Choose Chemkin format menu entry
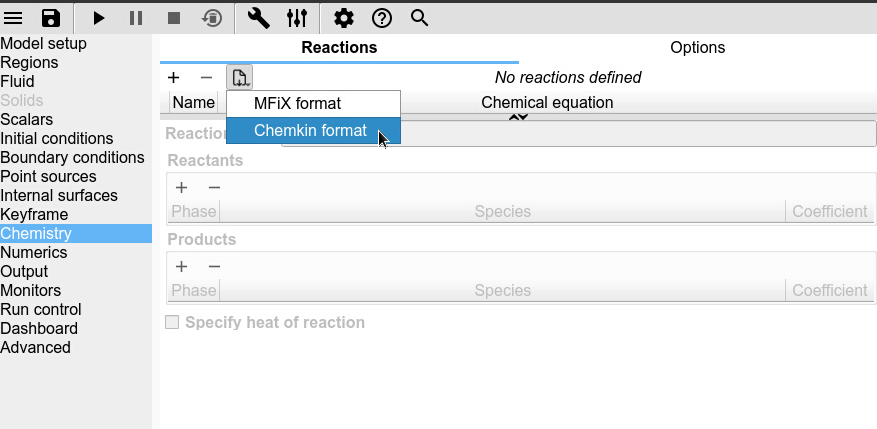The height and width of the screenshot is (429, 877). click(310, 131)
